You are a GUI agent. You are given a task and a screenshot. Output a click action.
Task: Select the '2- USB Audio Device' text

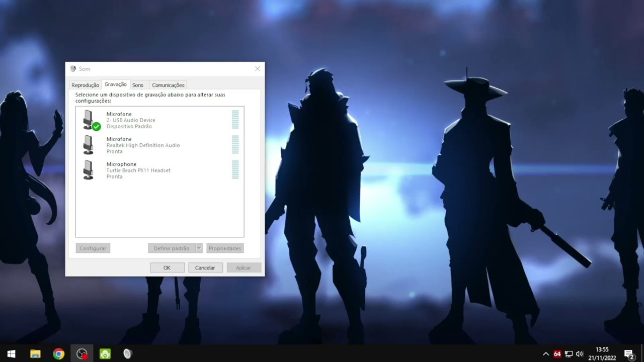click(131, 120)
